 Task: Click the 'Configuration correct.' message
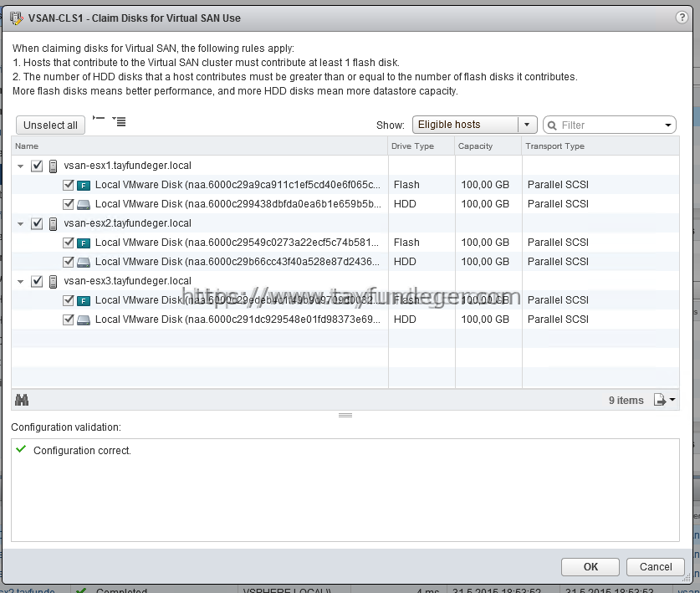(82, 451)
